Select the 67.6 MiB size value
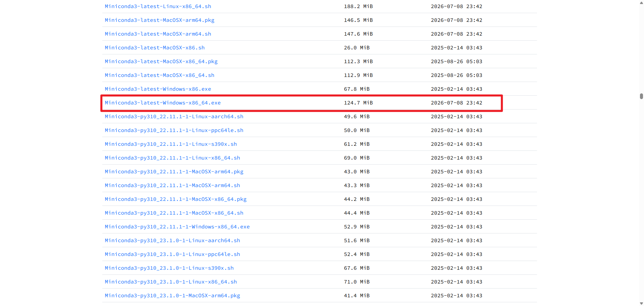The height and width of the screenshot is (306, 644). [x=357, y=268]
